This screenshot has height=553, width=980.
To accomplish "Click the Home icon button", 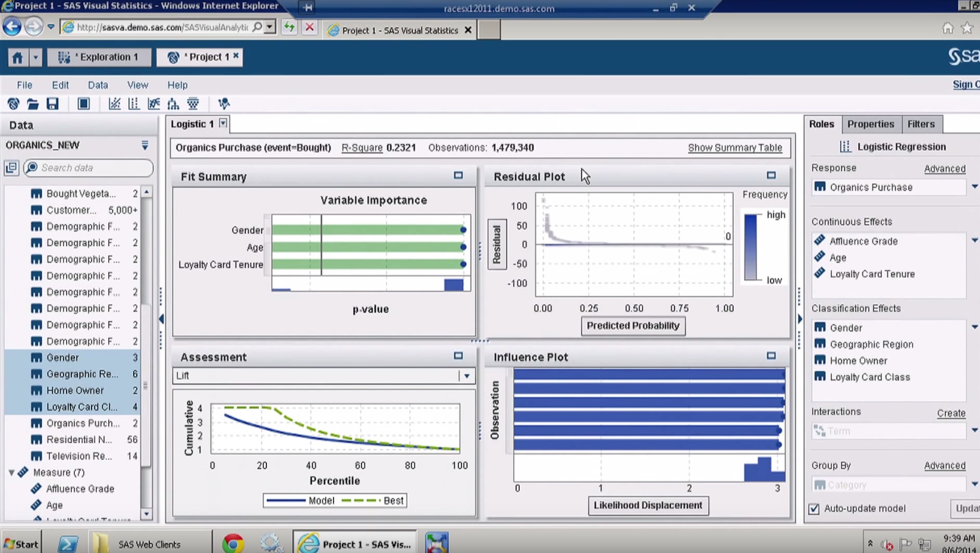I will point(17,57).
